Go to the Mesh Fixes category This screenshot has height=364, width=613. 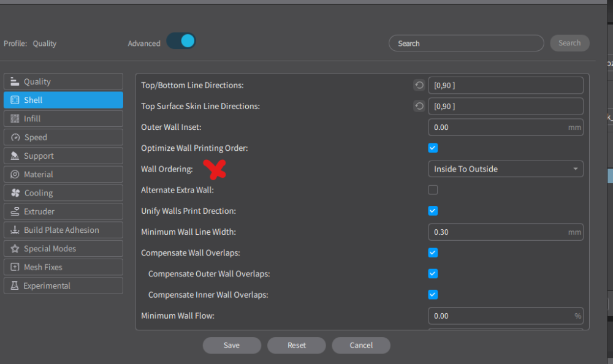(x=63, y=267)
